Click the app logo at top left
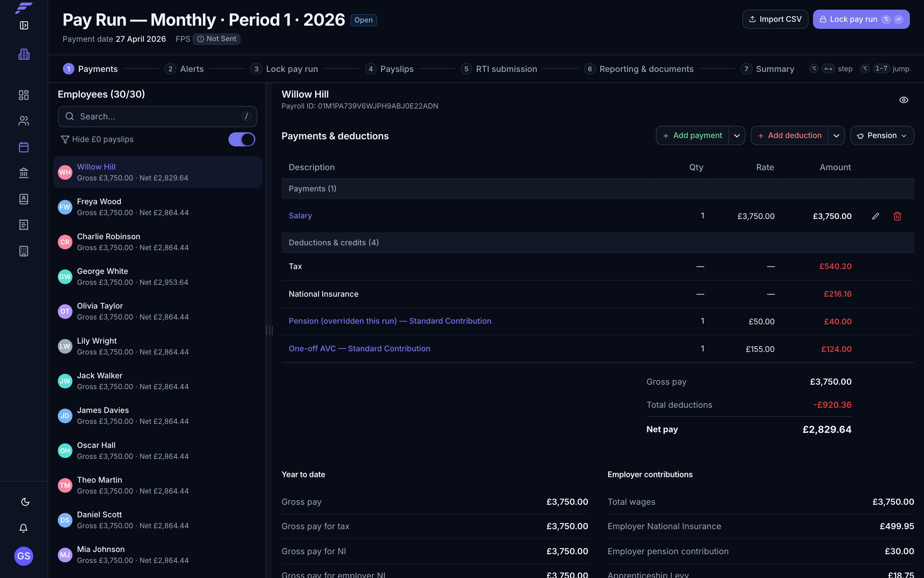The height and width of the screenshot is (578, 924). (x=24, y=8)
